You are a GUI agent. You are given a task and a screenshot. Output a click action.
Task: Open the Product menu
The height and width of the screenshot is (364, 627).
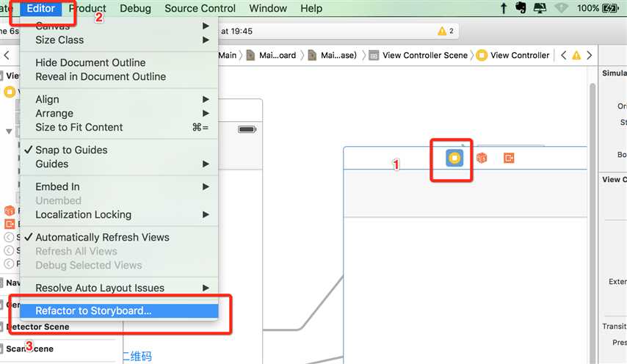coord(87,8)
